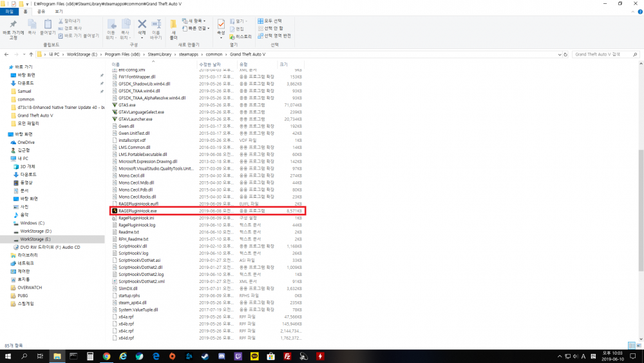Open address bar history dropdown
Screen dimensions: 644x363
coord(560,54)
